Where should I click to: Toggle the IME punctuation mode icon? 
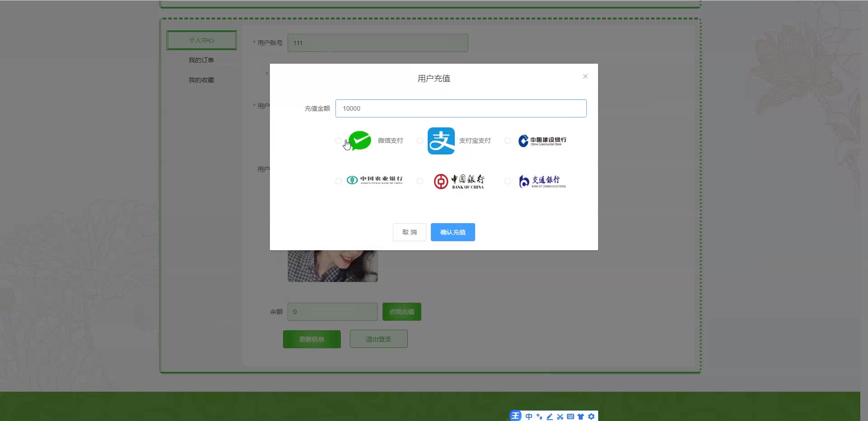click(x=539, y=416)
